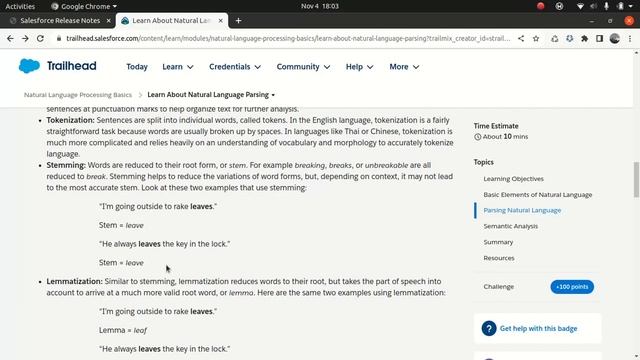Click the +100 points badge
This screenshot has width=640, height=360.
pyautogui.click(x=572, y=287)
